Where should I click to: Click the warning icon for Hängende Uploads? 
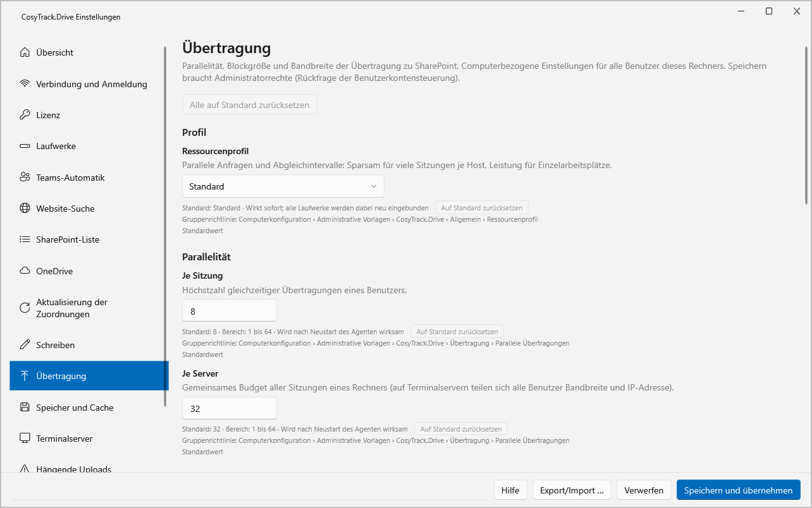pyautogui.click(x=25, y=469)
